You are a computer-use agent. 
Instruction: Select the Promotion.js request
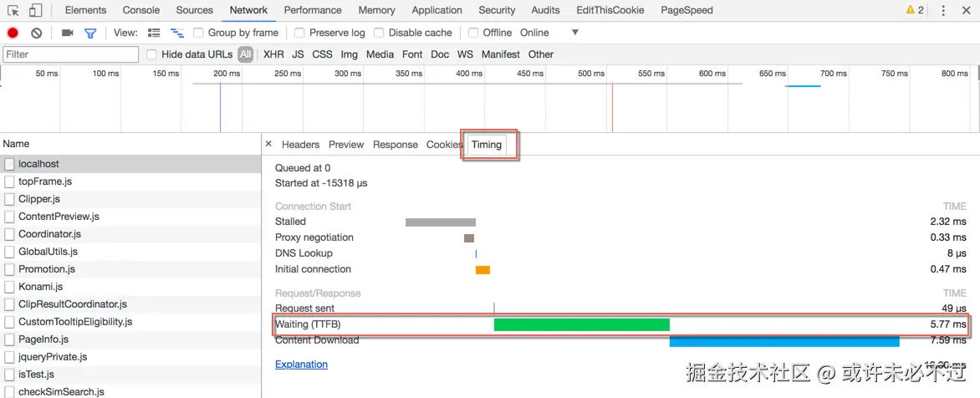[130, 268]
